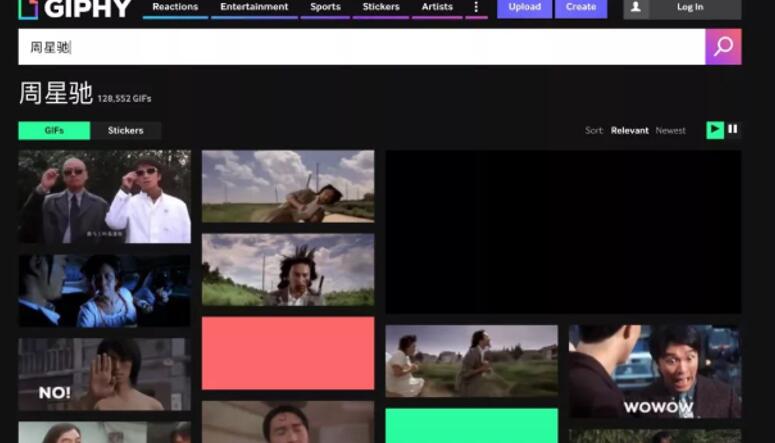Open the Log In menu
The image size is (775, 443).
[690, 8]
